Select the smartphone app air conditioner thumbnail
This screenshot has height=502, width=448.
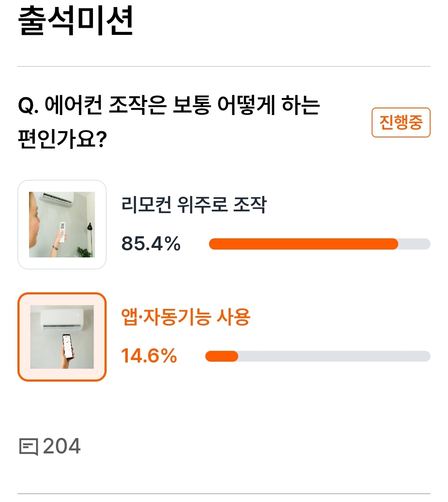click(62, 337)
